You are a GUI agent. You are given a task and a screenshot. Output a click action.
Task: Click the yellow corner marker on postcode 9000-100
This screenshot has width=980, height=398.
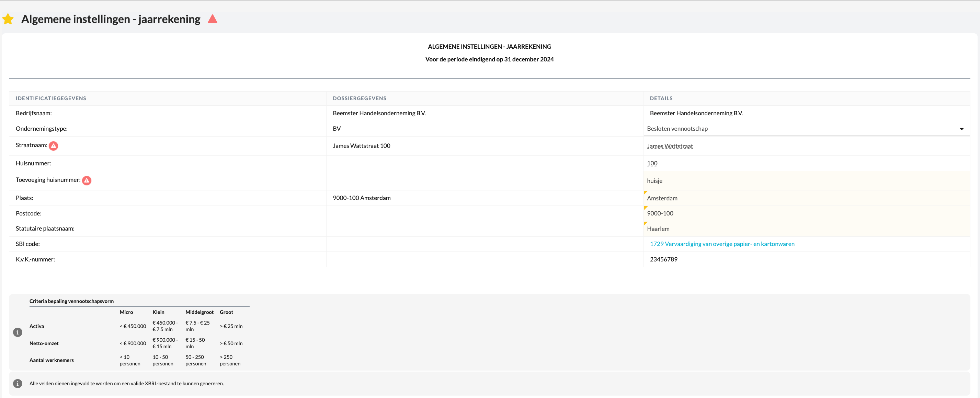click(645, 208)
